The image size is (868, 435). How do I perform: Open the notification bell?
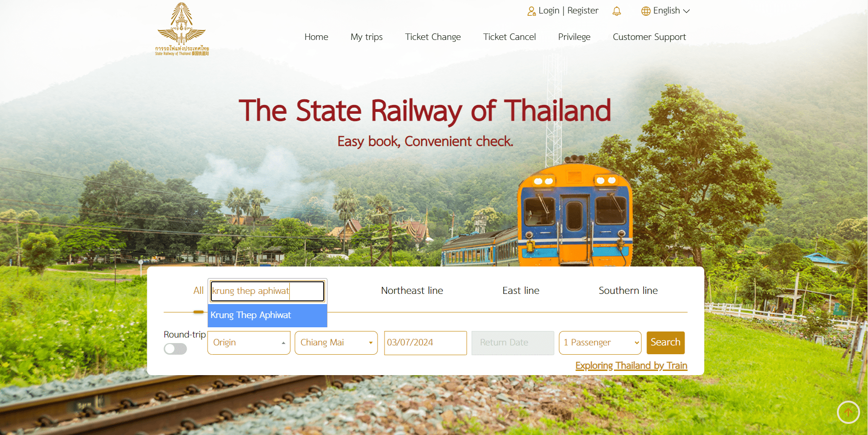616,11
